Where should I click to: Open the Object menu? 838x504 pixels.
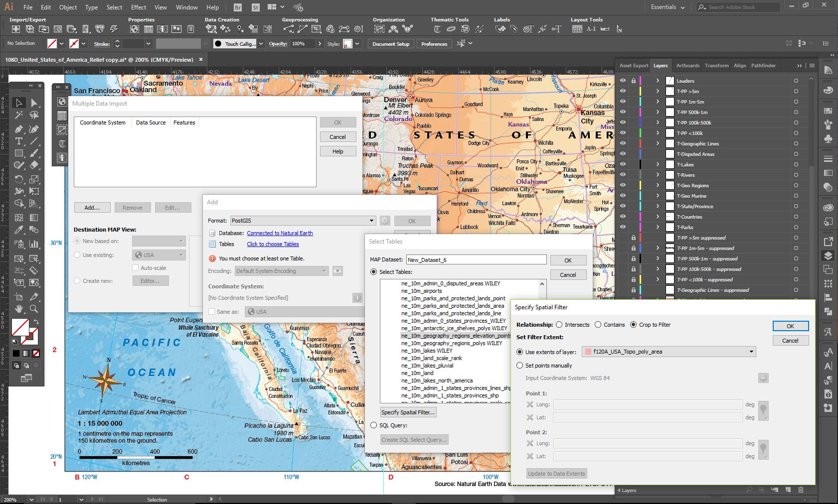pos(68,7)
